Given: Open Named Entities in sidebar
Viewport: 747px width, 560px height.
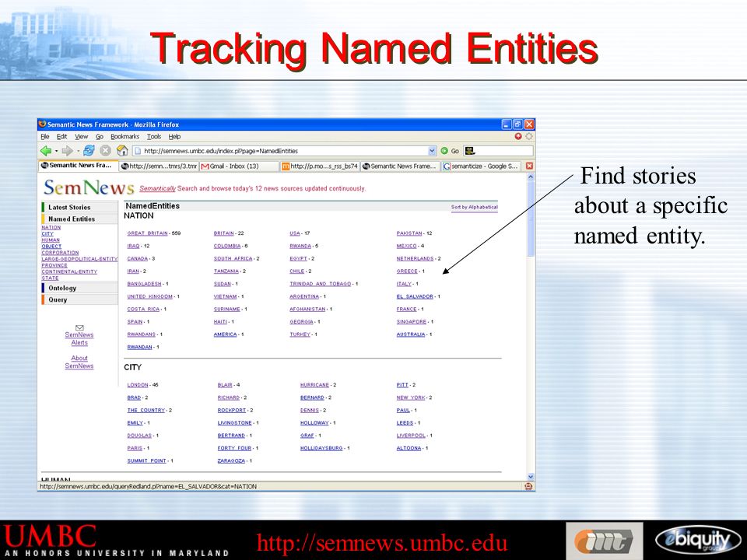Looking at the screenshot, I should 72,219.
